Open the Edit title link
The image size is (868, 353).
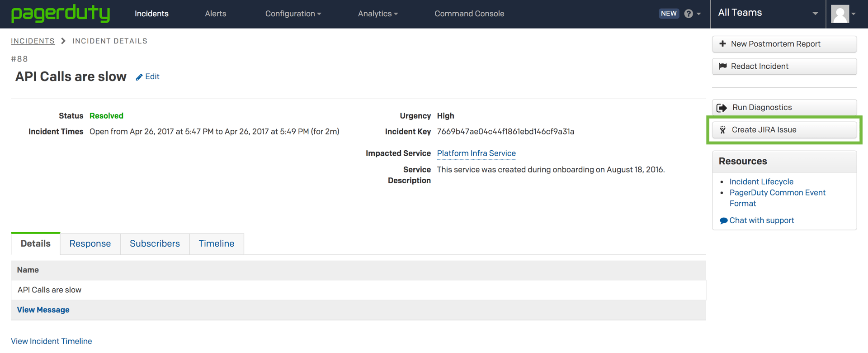coord(152,76)
